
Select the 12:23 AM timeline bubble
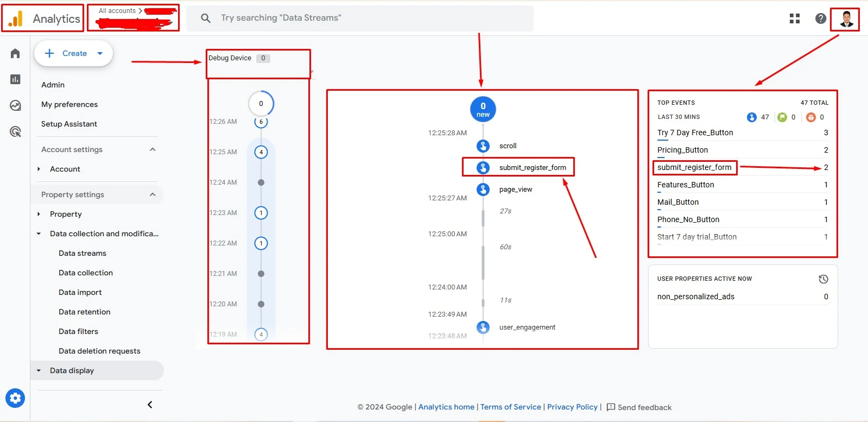click(261, 213)
